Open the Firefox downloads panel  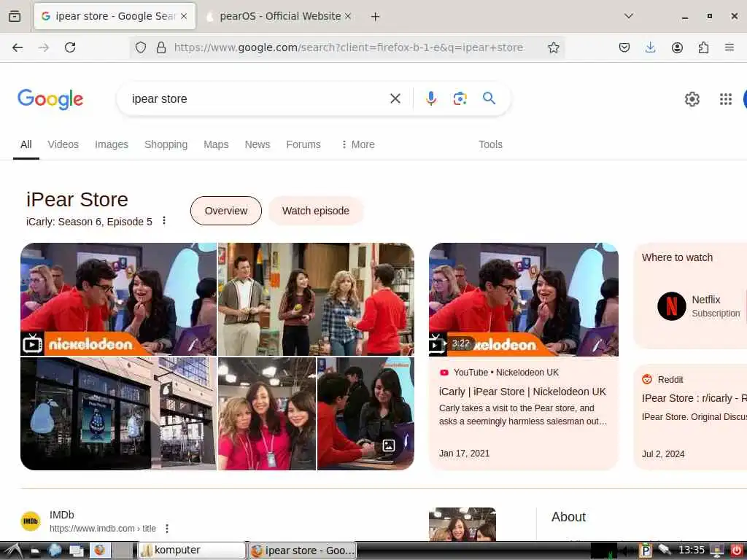650,47
